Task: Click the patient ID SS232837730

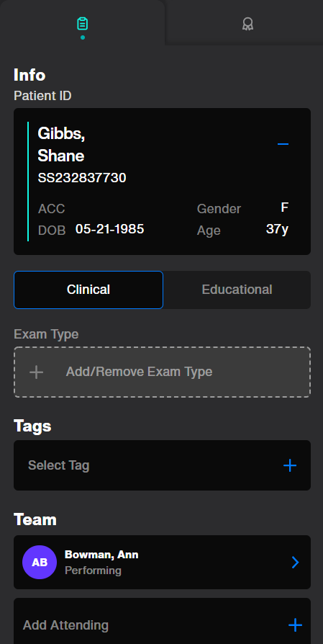Action: tap(82, 178)
